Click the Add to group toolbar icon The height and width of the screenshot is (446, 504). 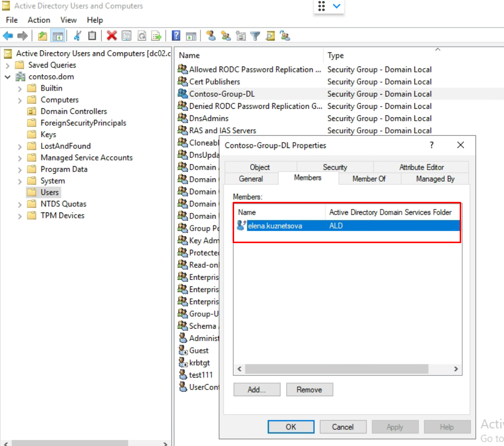click(285, 36)
